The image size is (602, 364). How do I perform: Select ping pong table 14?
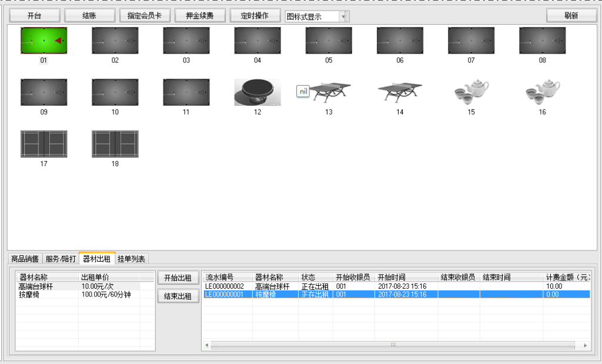400,92
